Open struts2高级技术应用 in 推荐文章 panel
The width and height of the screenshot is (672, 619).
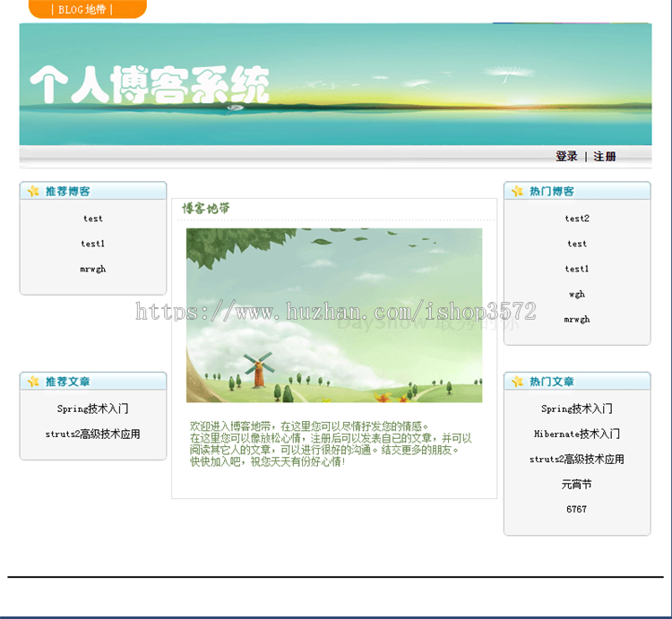(93, 434)
